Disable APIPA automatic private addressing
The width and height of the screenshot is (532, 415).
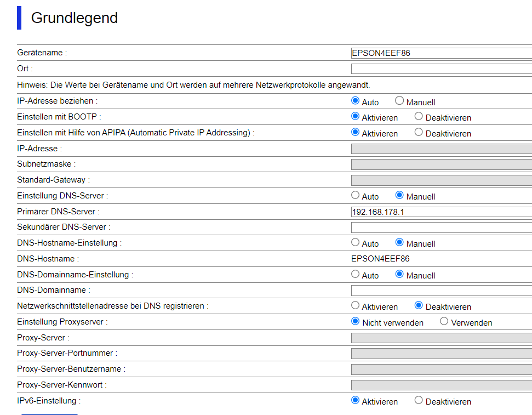pyautogui.click(x=419, y=132)
